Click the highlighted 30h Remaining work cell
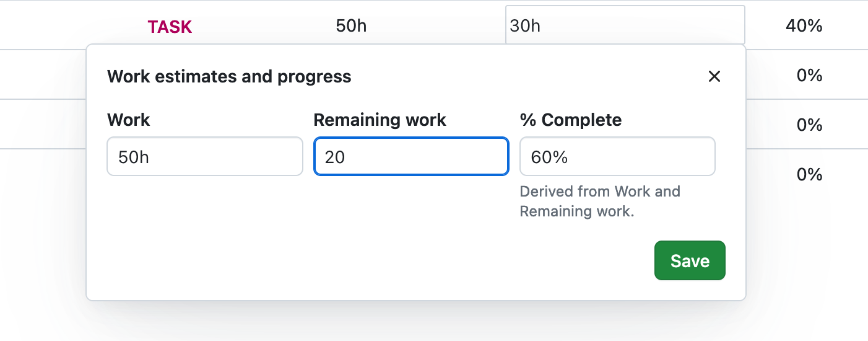 pos(625,25)
